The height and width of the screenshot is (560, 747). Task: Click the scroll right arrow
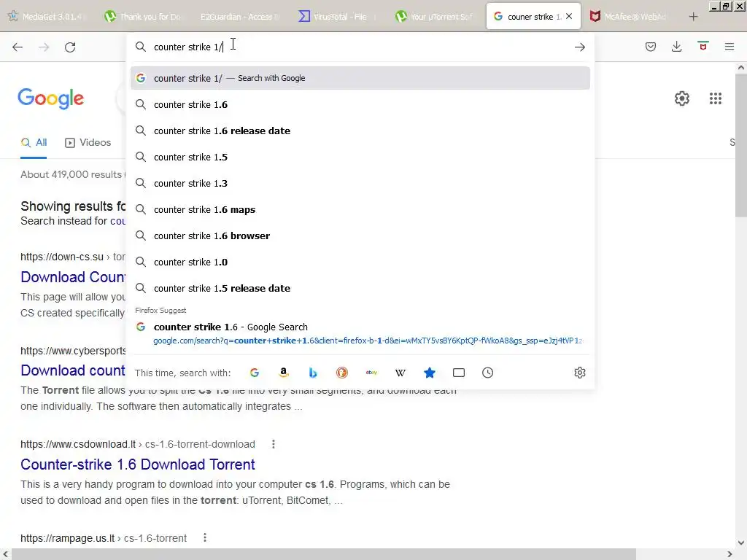tap(729, 554)
